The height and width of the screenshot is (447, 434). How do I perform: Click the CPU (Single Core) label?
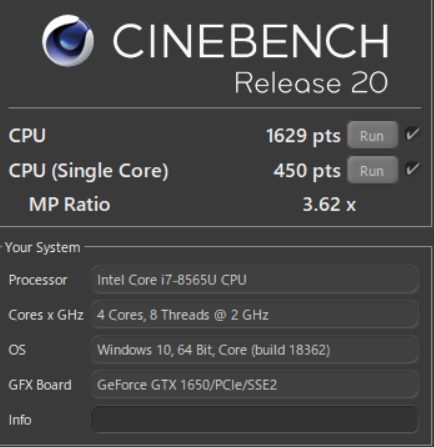[89, 171]
